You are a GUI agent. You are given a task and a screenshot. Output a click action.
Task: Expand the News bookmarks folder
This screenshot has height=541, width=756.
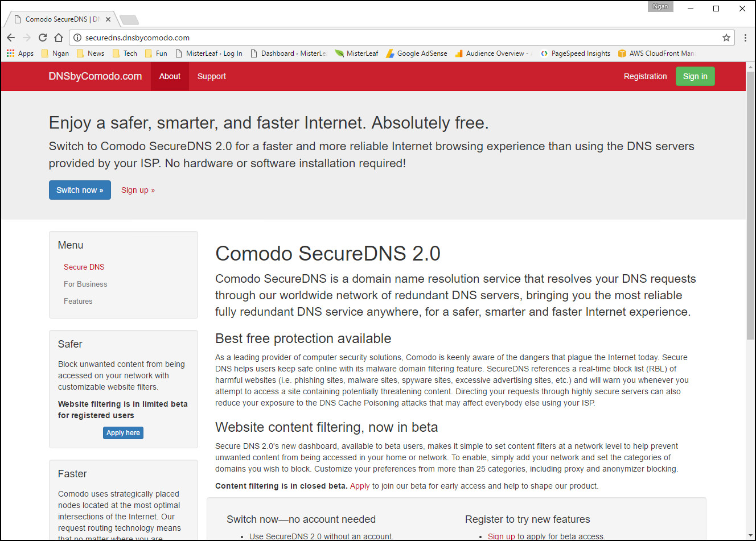90,53
